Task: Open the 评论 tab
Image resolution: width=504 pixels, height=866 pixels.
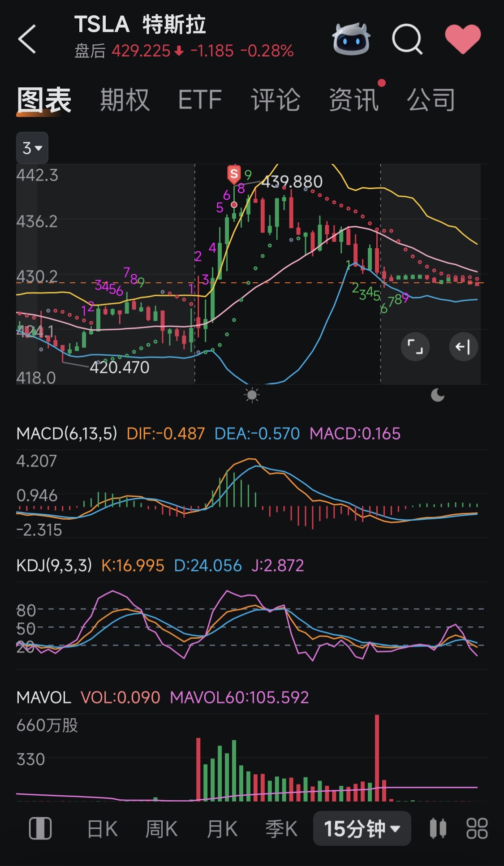Action: (x=275, y=99)
